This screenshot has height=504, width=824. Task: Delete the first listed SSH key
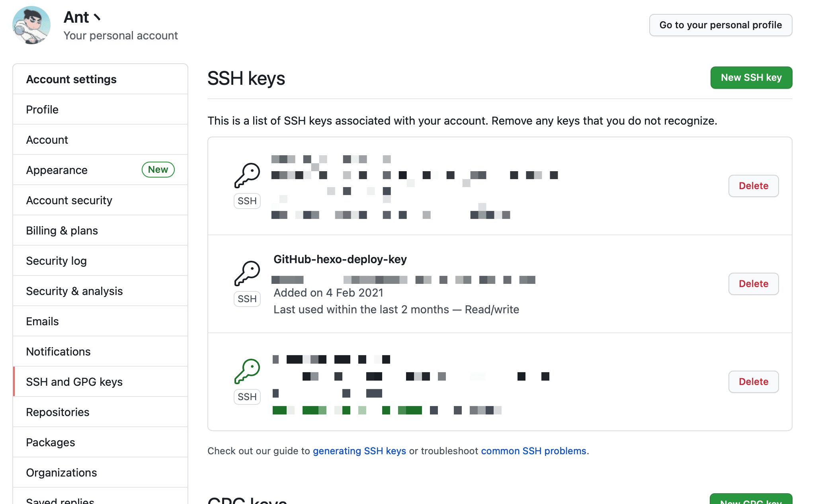click(x=754, y=186)
